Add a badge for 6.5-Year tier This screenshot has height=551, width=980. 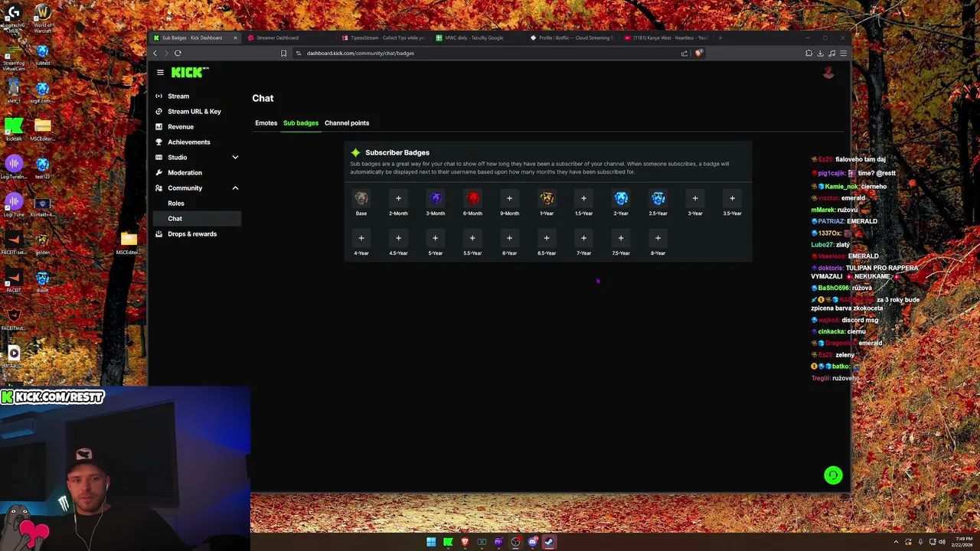(x=547, y=238)
